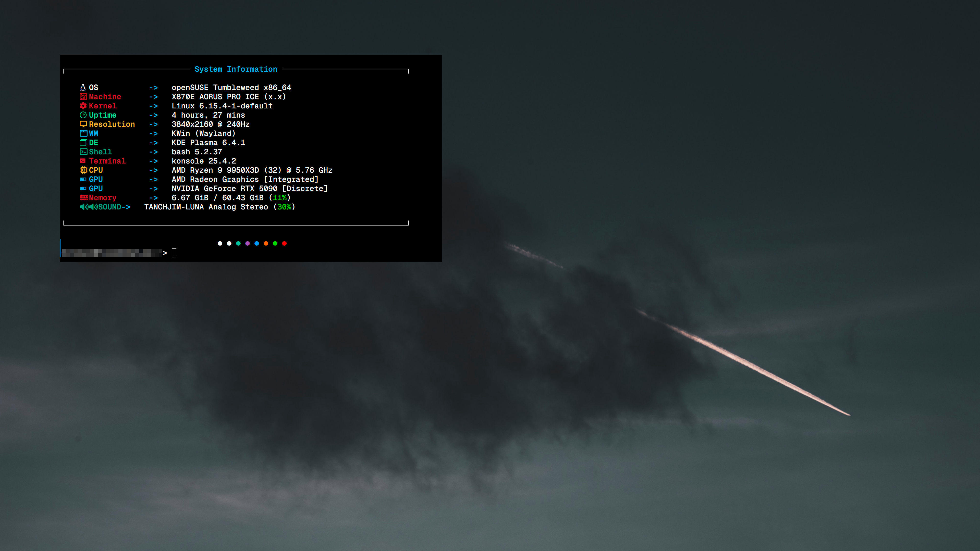Viewport: 980px width, 551px height.
Task: Click the orange color dot
Action: (x=266, y=243)
